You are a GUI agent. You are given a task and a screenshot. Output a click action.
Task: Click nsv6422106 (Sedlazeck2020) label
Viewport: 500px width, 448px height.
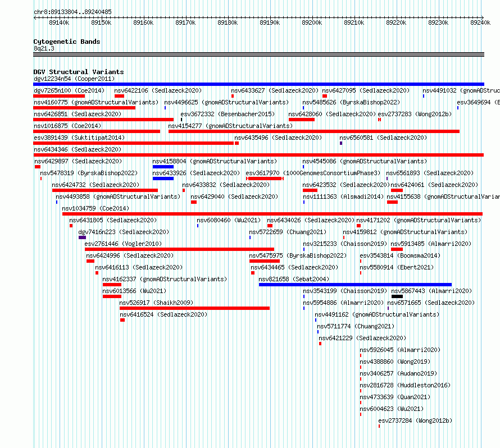(x=158, y=90)
